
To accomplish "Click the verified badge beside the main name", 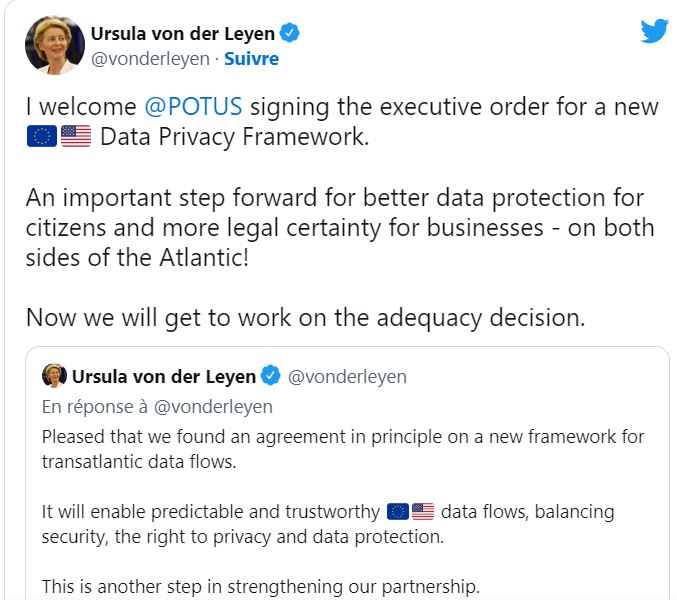I will coord(289,33).
